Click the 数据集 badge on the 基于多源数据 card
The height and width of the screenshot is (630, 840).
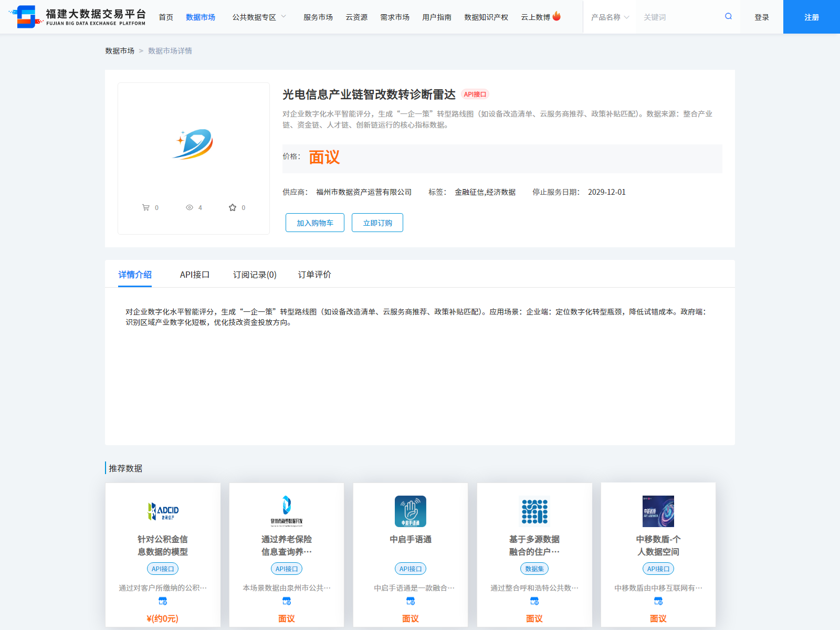[534, 569]
